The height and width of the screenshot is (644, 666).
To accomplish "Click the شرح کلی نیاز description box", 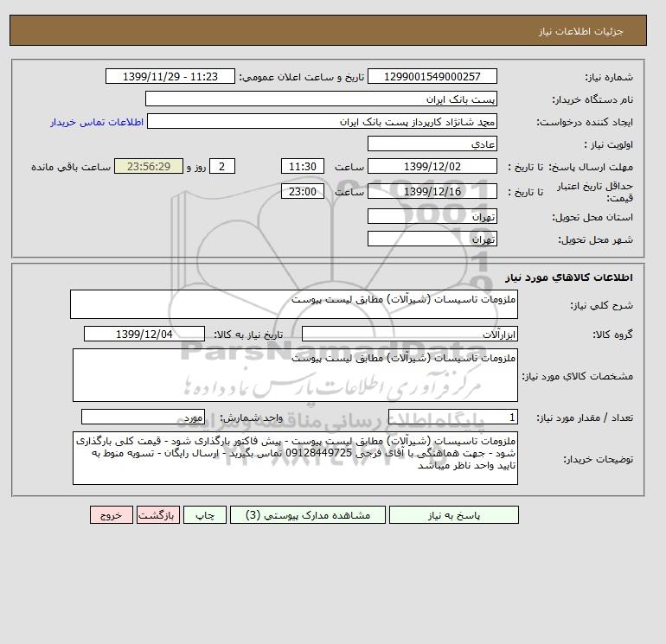I will pyautogui.click(x=294, y=304).
